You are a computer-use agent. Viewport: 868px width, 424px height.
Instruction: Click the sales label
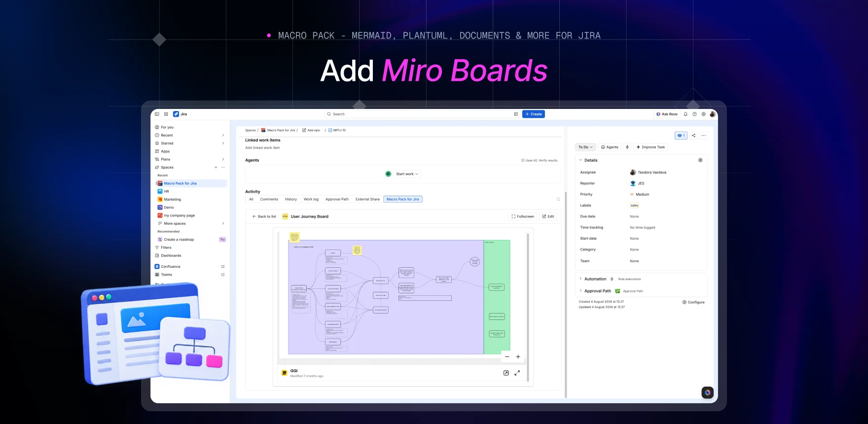(635, 206)
